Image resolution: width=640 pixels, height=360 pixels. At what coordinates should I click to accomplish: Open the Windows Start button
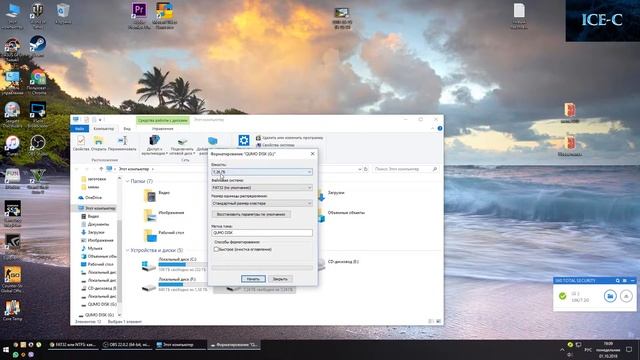click(x=6, y=350)
